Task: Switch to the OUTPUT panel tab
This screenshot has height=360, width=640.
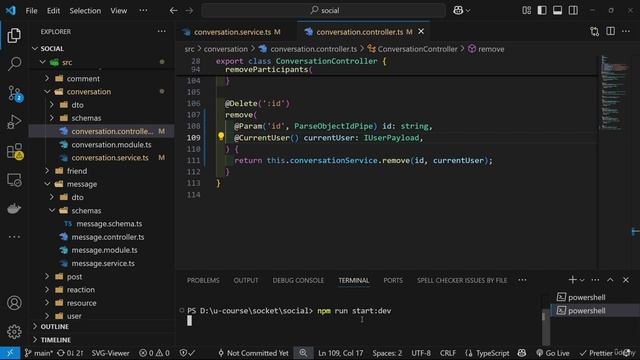Action: pos(246,280)
